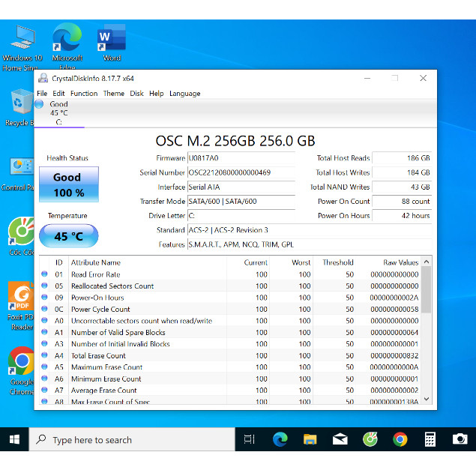This screenshot has width=476, height=476.
Task: Open the Function menu
Action: tap(84, 94)
